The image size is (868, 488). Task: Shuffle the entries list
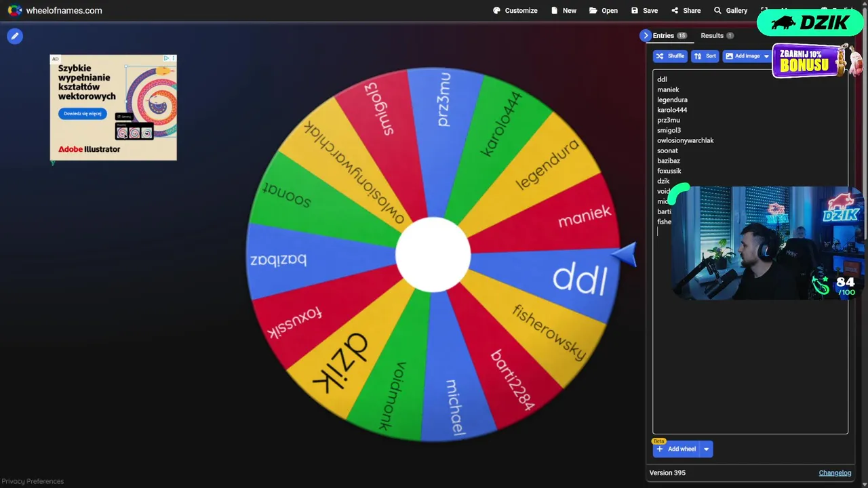[x=670, y=56]
